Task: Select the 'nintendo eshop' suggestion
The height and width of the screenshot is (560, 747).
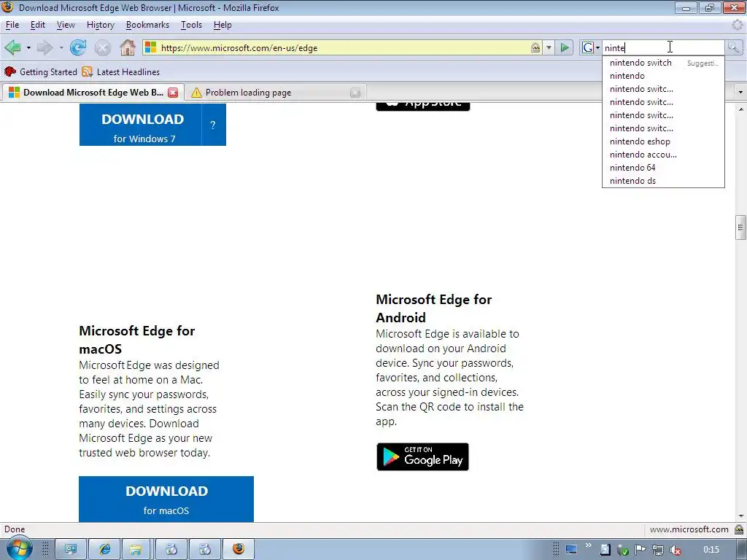Action: click(663, 141)
